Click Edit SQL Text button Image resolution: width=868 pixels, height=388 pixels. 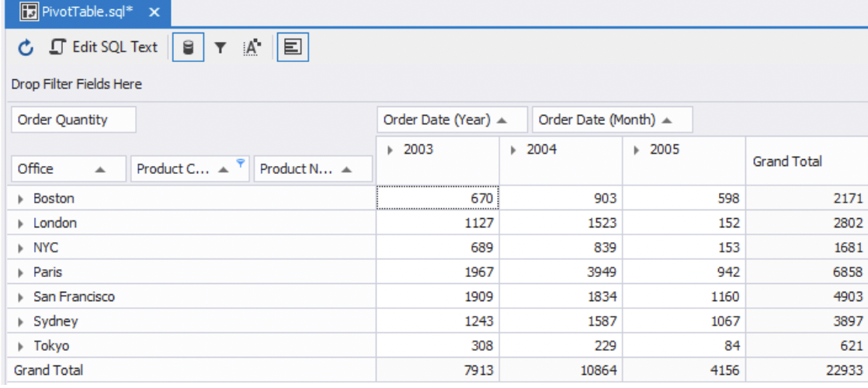(105, 48)
